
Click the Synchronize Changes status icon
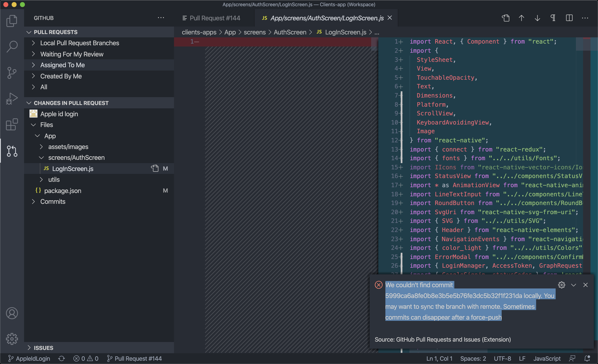coord(62,358)
